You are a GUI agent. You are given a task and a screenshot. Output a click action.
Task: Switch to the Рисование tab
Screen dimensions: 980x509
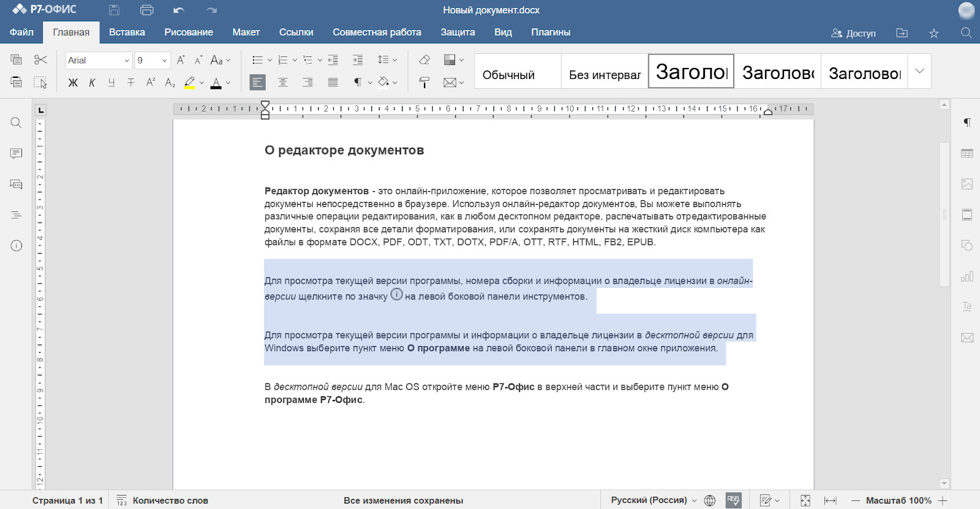tap(189, 32)
